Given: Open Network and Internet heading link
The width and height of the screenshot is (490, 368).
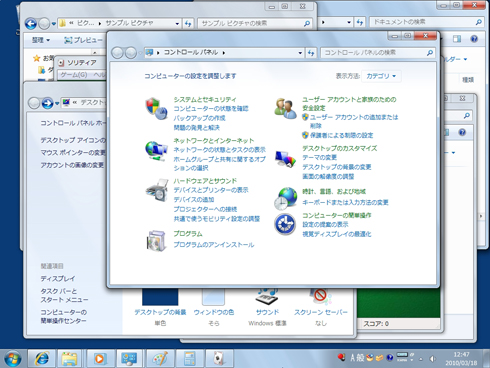Looking at the screenshot, I should pyautogui.click(x=214, y=141).
